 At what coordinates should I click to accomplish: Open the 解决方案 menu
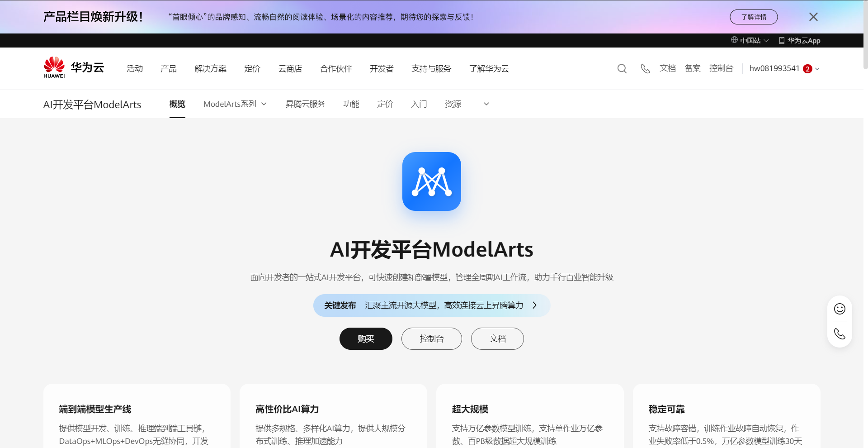tap(211, 68)
